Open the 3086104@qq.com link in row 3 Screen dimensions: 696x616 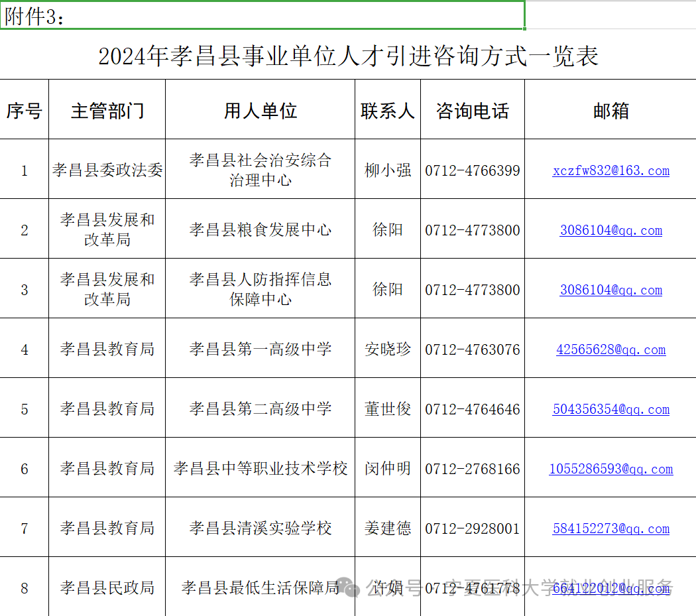point(610,290)
